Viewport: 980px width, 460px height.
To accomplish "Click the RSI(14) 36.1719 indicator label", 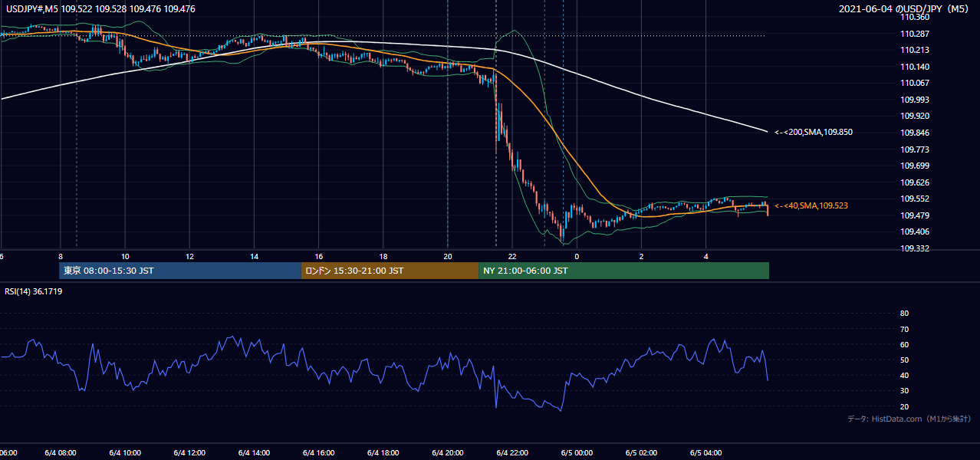I will click(x=32, y=291).
